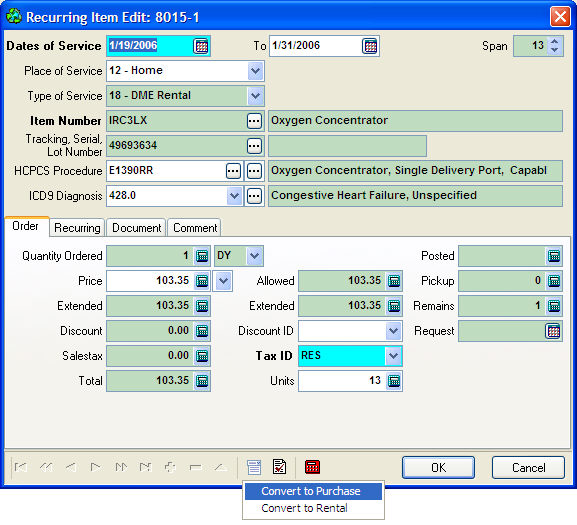Expand the Place of Service dropdown
Viewport: 577px width, 525px height.
click(x=255, y=71)
